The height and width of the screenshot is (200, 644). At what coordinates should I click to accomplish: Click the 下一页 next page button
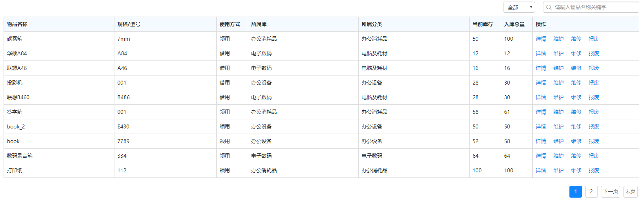tap(610, 191)
